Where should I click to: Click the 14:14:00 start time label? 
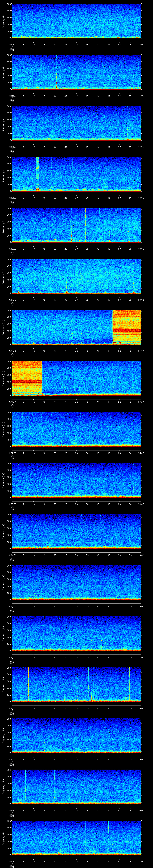pyautogui.click(x=12, y=44)
